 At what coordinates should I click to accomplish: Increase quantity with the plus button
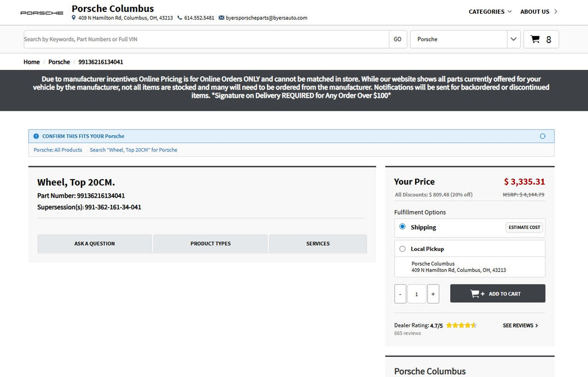tap(433, 294)
